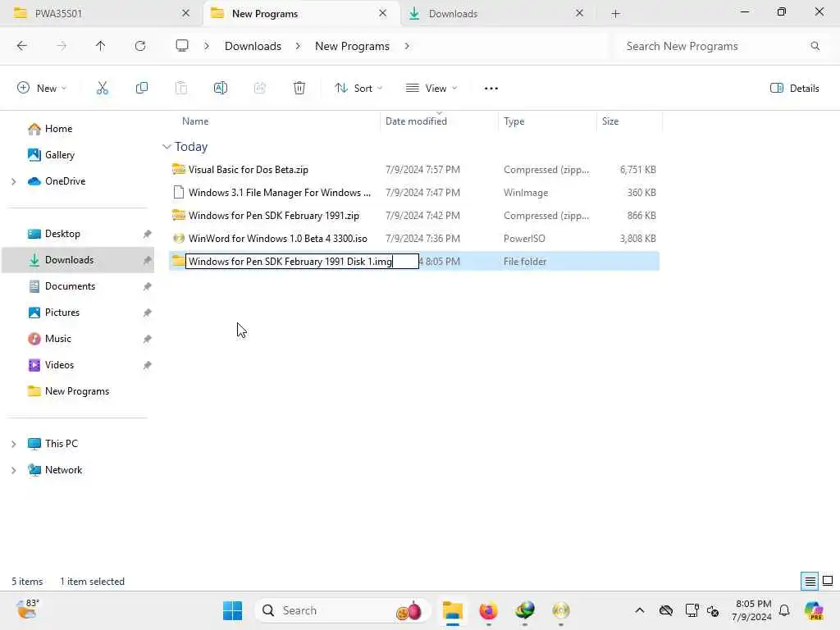Go back with the left arrow

tap(22, 46)
